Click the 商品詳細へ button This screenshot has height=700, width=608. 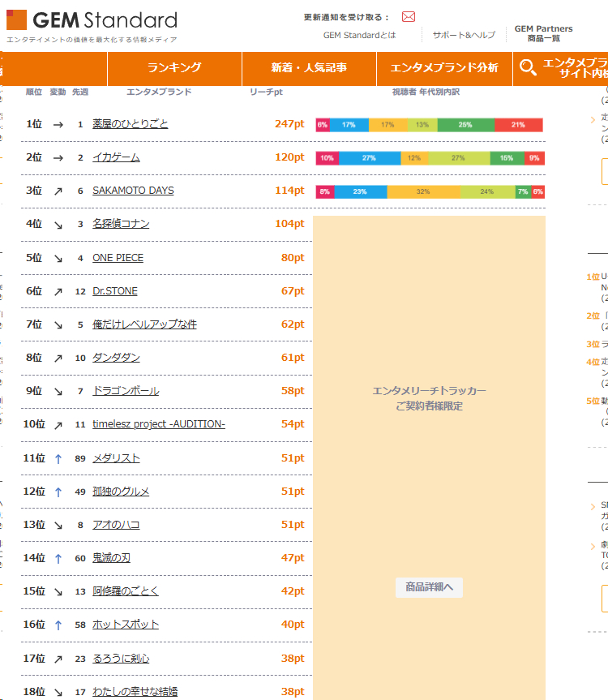(x=429, y=587)
